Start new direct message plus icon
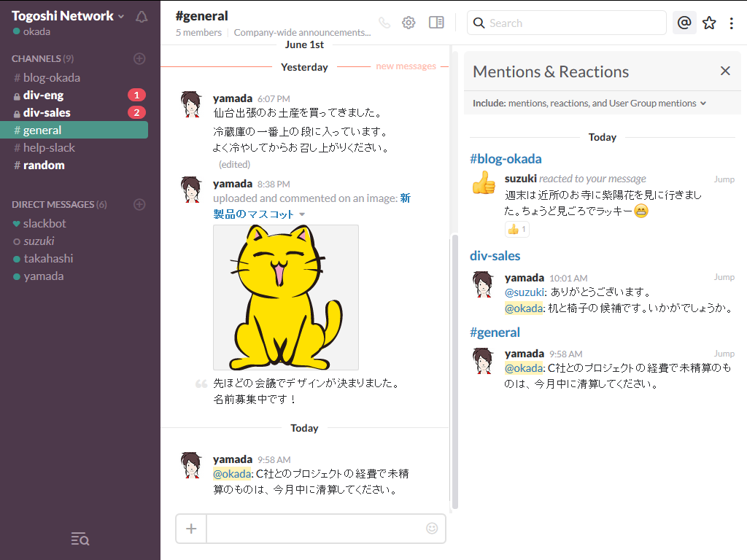 [139, 204]
